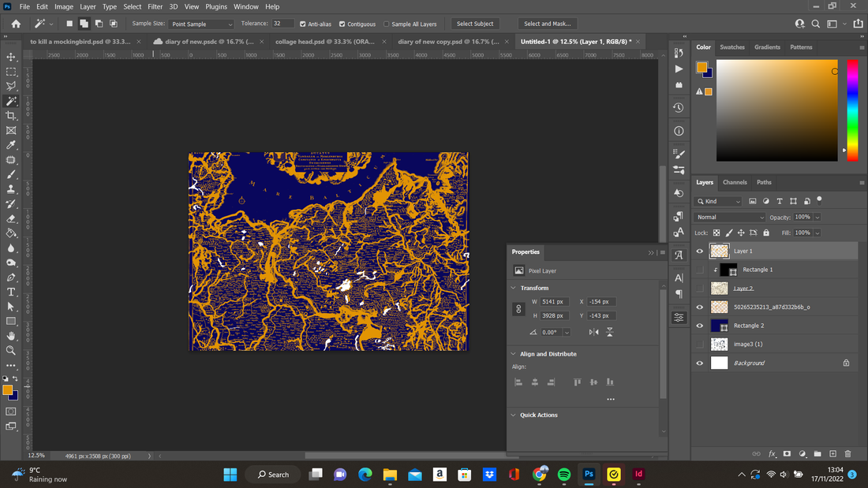Show the Rectangle 1 layer
This screenshot has height=488, width=868.
(x=700, y=270)
